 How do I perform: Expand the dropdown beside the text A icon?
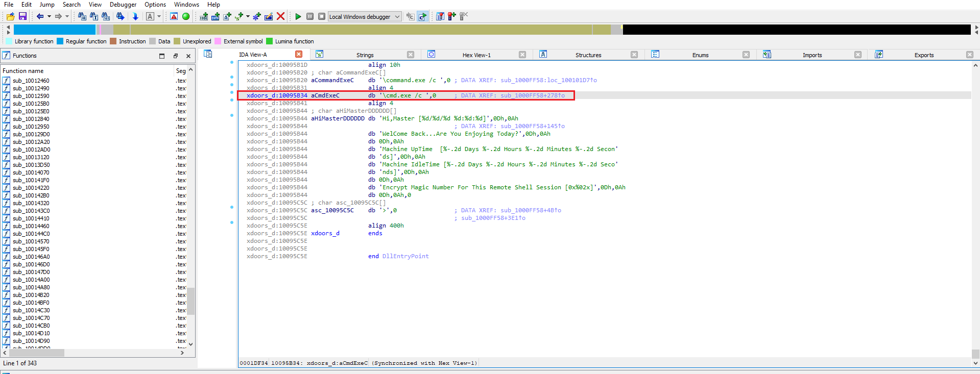pos(159,16)
